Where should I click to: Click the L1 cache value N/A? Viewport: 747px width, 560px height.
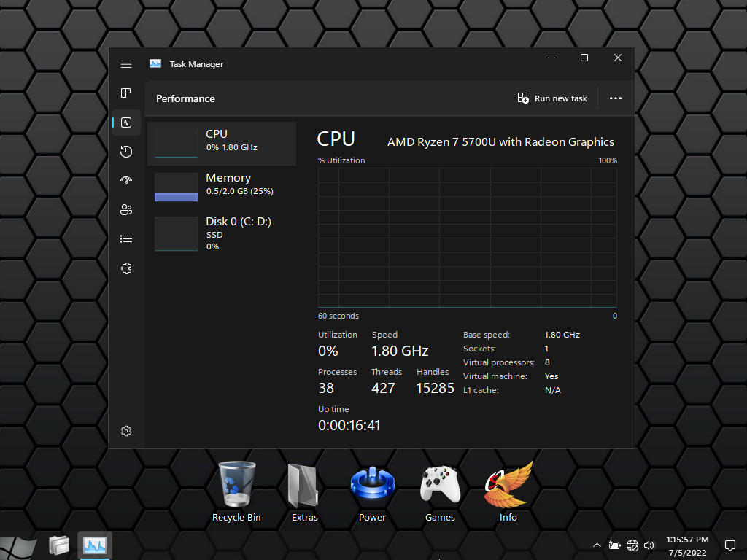point(553,390)
